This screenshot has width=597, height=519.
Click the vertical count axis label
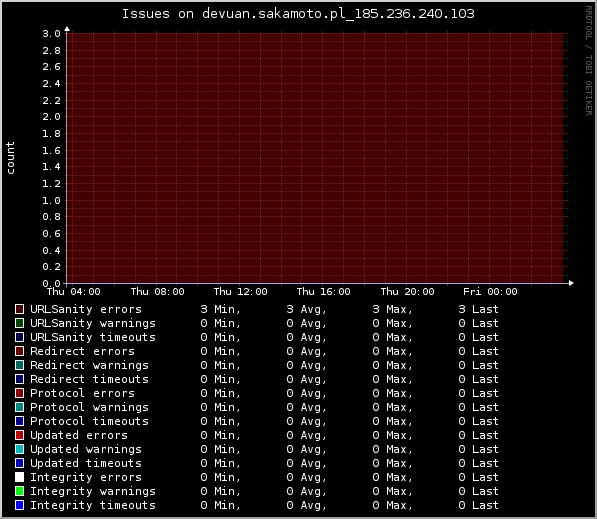click(x=10, y=158)
